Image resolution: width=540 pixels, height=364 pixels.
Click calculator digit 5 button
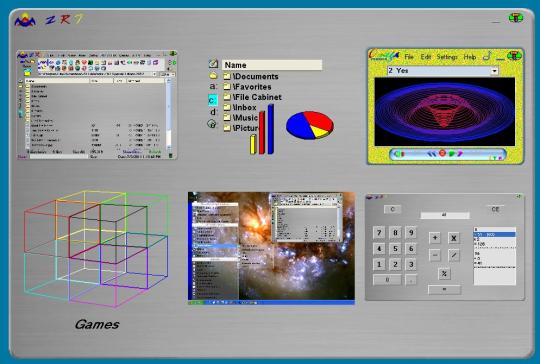(395, 249)
